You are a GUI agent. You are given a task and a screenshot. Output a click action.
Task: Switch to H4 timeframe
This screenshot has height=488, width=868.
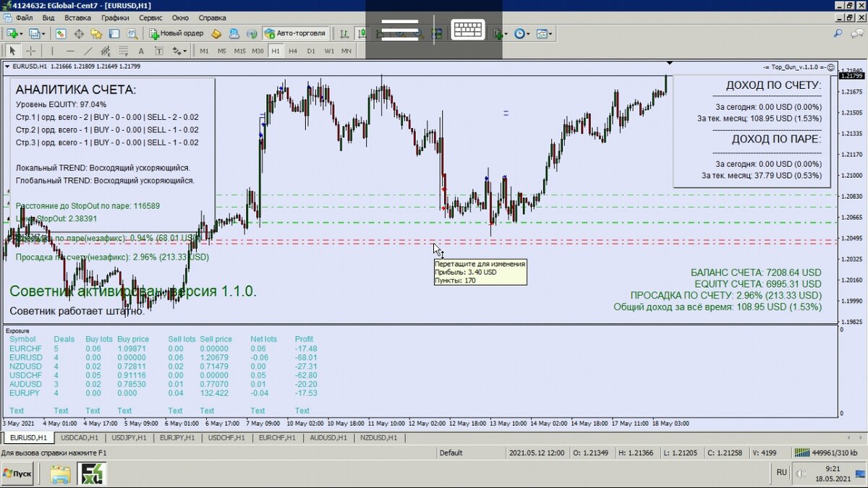click(293, 51)
